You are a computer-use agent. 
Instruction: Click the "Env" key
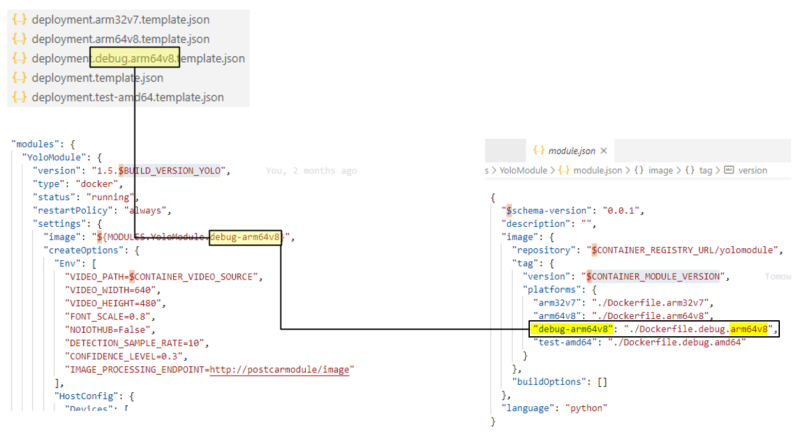pos(67,264)
